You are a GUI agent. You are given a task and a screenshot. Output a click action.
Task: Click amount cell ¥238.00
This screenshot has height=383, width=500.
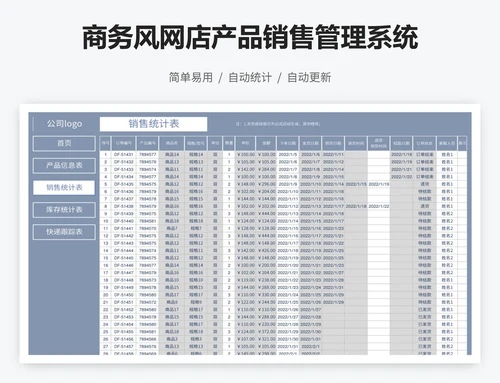(266, 280)
